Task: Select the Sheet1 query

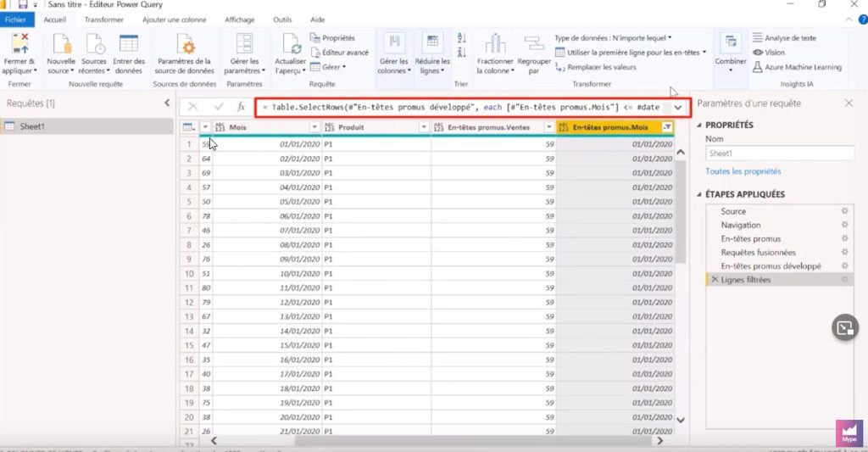Action: (87, 126)
